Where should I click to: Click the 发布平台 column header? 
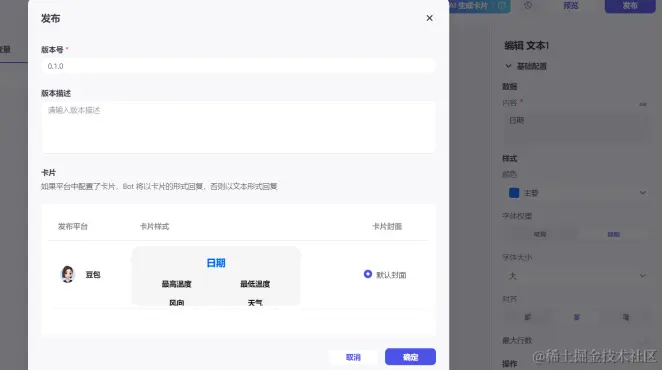pyautogui.click(x=73, y=227)
